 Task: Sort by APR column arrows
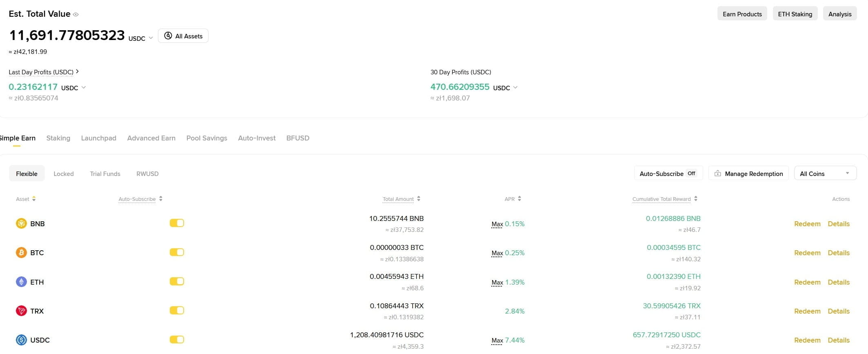(x=519, y=199)
